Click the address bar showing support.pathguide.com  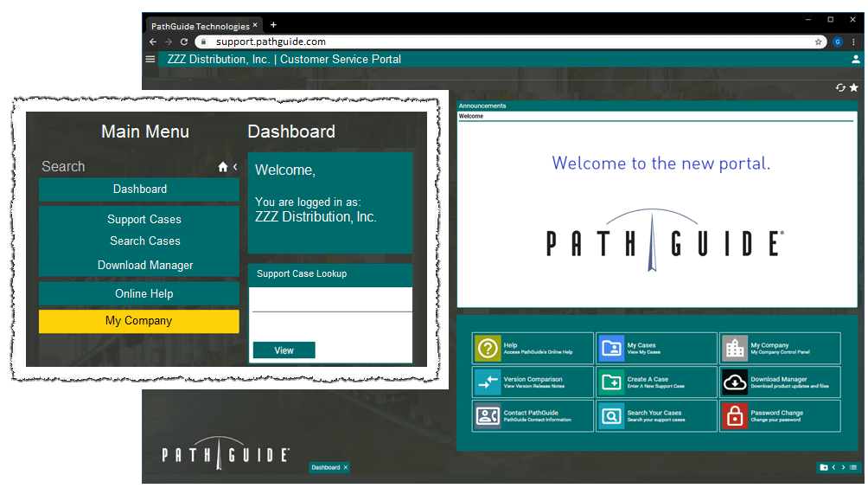[x=509, y=42]
